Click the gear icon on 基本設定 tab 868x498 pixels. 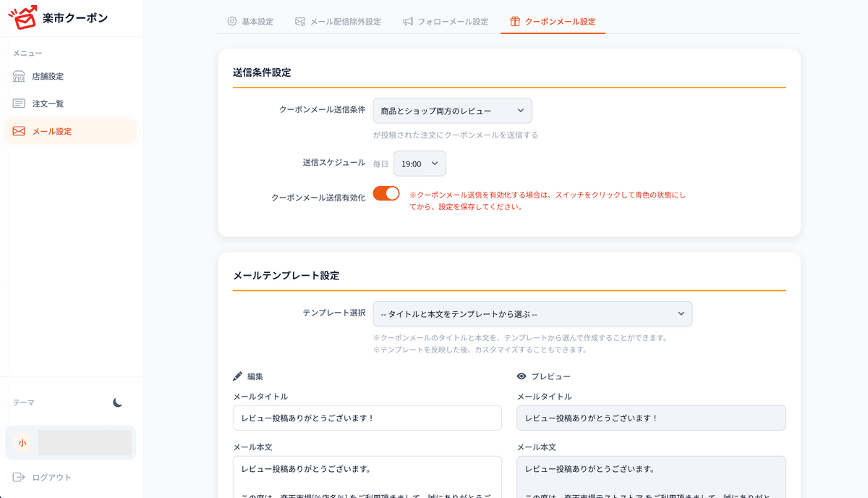231,22
